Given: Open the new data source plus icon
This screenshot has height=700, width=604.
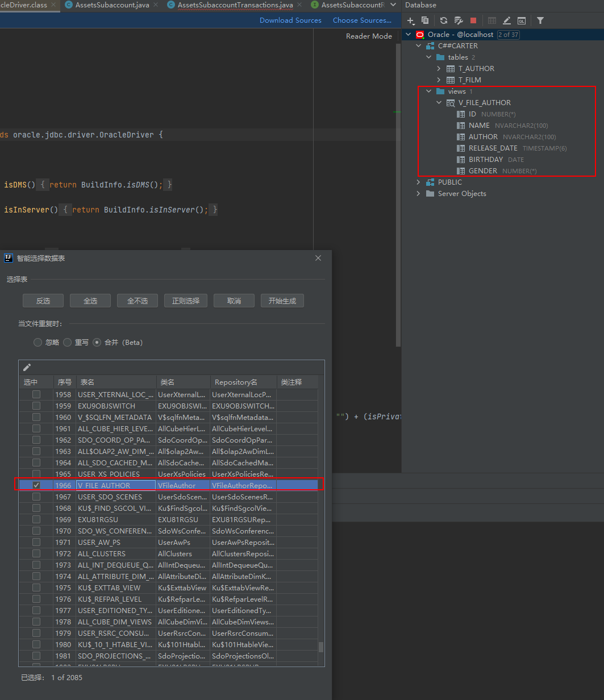Looking at the screenshot, I should [x=411, y=20].
